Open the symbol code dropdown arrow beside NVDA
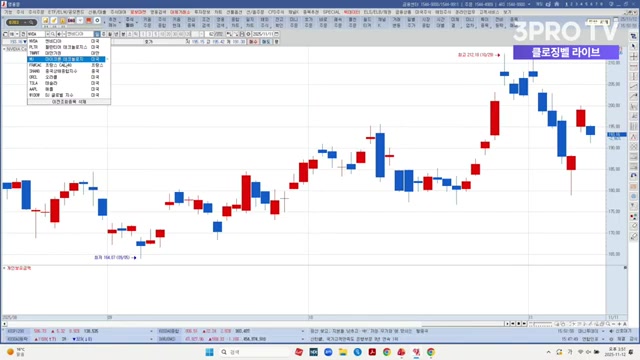 pyautogui.click(x=48, y=34)
